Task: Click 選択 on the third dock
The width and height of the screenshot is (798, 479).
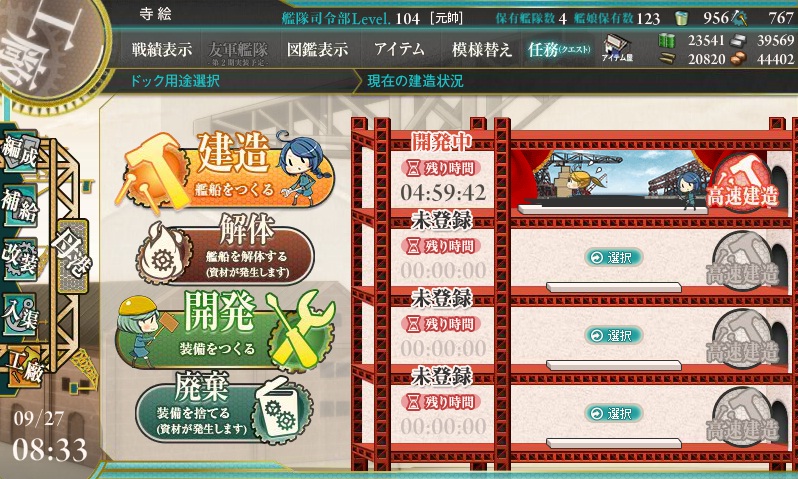Action: click(613, 335)
